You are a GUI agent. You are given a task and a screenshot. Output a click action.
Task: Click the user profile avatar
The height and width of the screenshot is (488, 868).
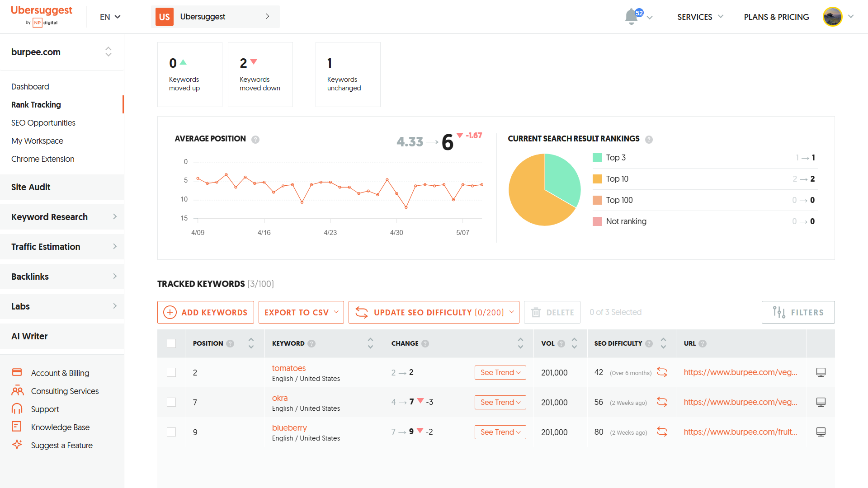point(832,17)
